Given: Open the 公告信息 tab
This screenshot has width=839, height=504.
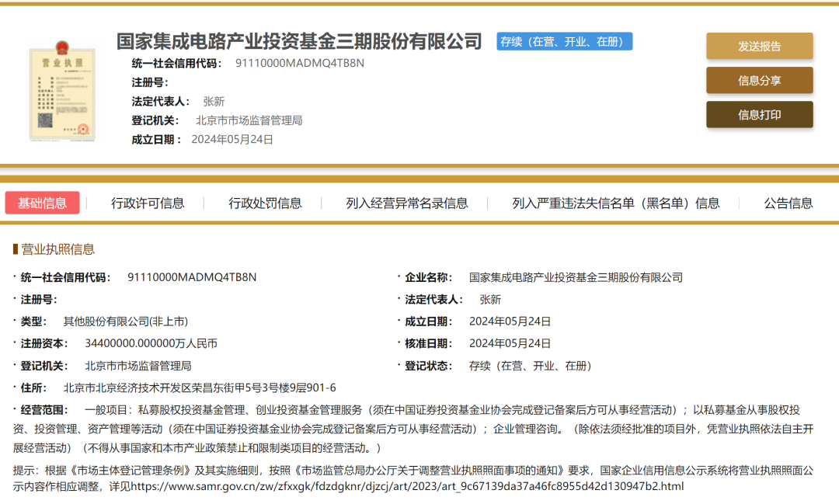Looking at the screenshot, I should click(x=788, y=203).
